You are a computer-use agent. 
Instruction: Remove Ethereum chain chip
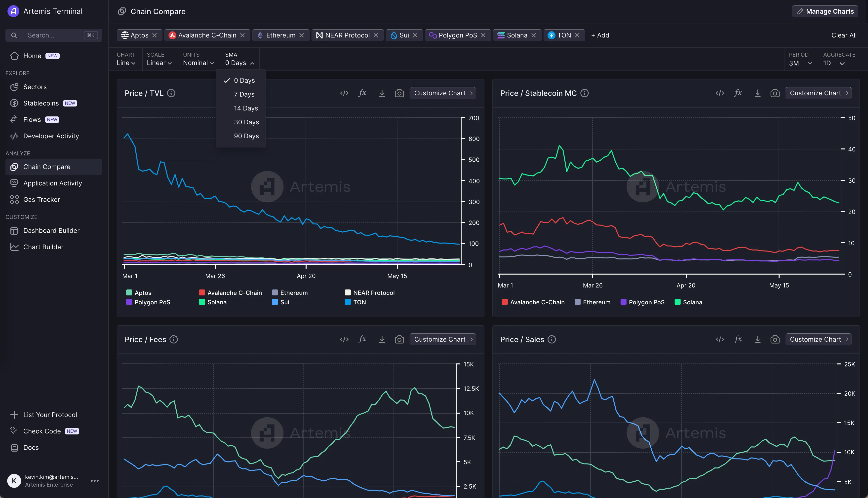click(302, 35)
